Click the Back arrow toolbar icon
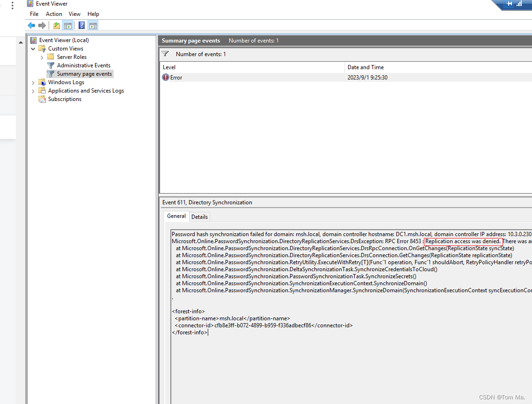This screenshot has height=404, width=532. (31, 25)
